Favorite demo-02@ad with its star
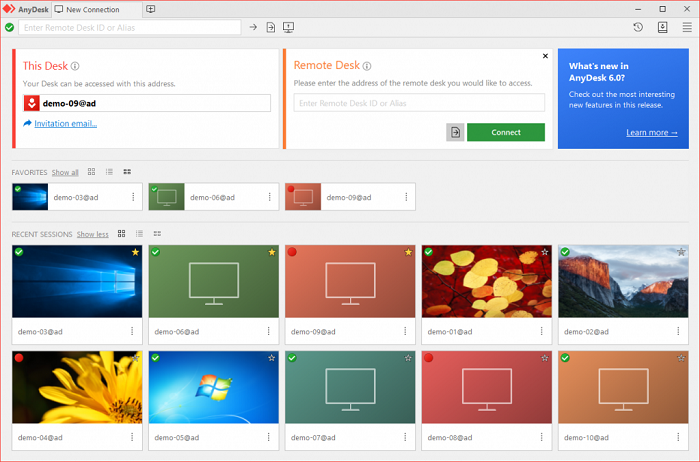 pos(681,252)
